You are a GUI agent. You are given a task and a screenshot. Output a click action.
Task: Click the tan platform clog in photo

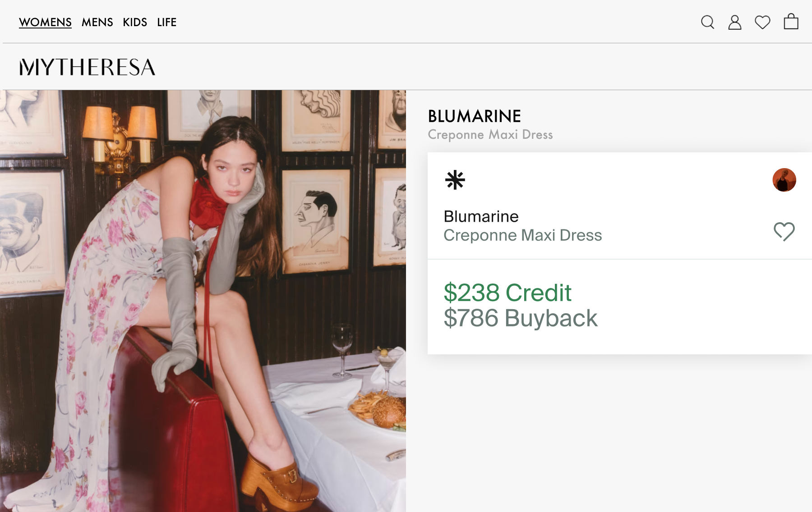click(280, 482)
